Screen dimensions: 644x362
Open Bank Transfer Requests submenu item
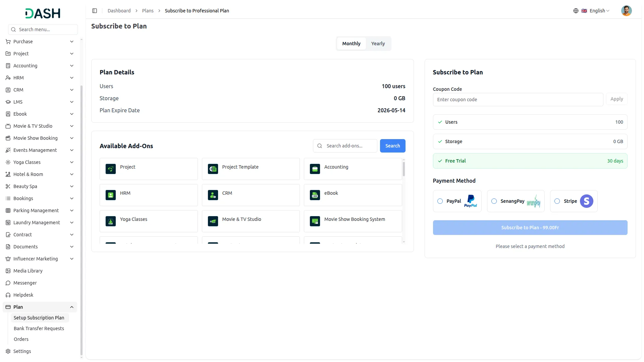(x=39, y=328)
